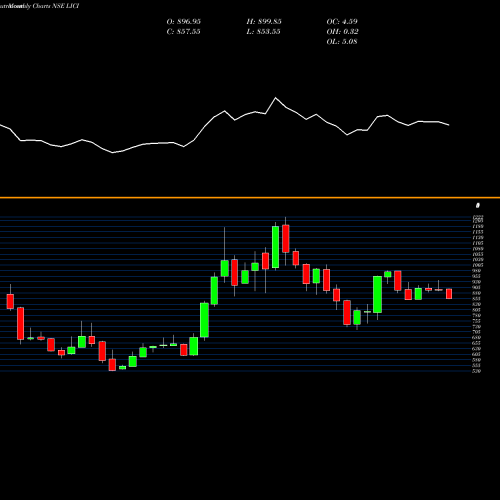
Task: Click the last red candle on the chart
Action: click(449, 294)
